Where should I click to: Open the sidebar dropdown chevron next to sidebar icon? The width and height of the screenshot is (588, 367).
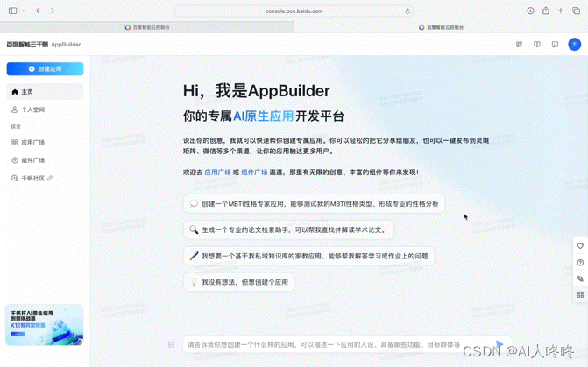click(24, 11)
